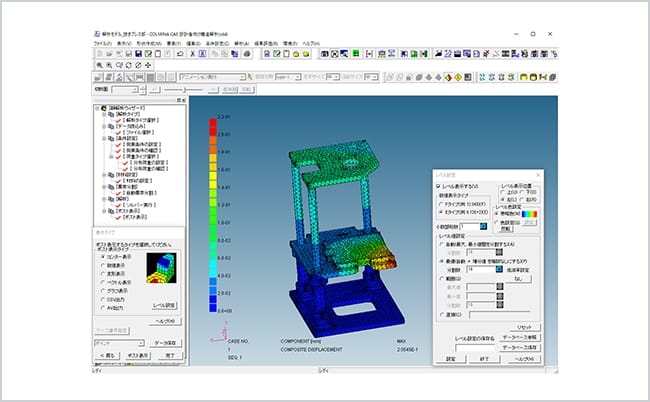Select the 変形表示 radio option
Image resolution: width=650 pixels, height=402 pixels.
(x=103, y=274)
